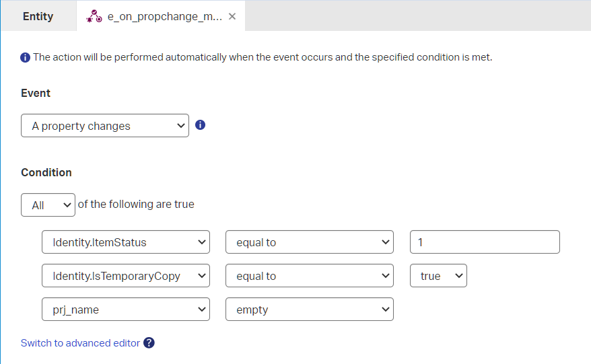The height and width of the screenshot is (364, 591).
Task: Click the info icon before the action description
Action: pyautogui.click(x=26, y=58)
